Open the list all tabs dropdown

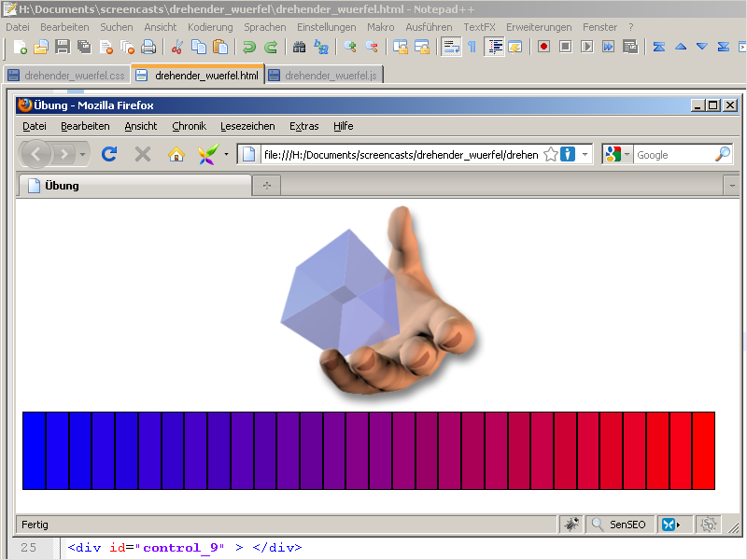pos(730,186)
